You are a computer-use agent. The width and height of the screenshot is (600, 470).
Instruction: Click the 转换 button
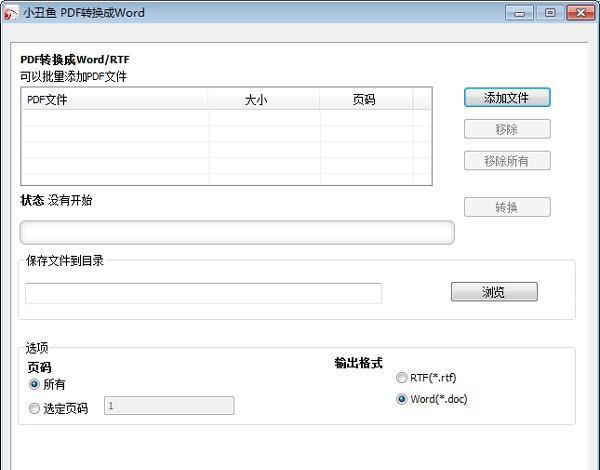pos(507,207)
